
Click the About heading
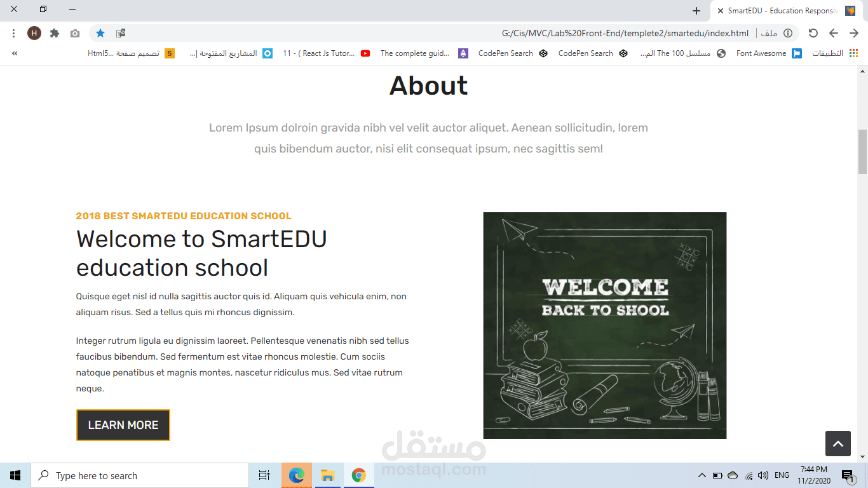[x=429, y=86]
